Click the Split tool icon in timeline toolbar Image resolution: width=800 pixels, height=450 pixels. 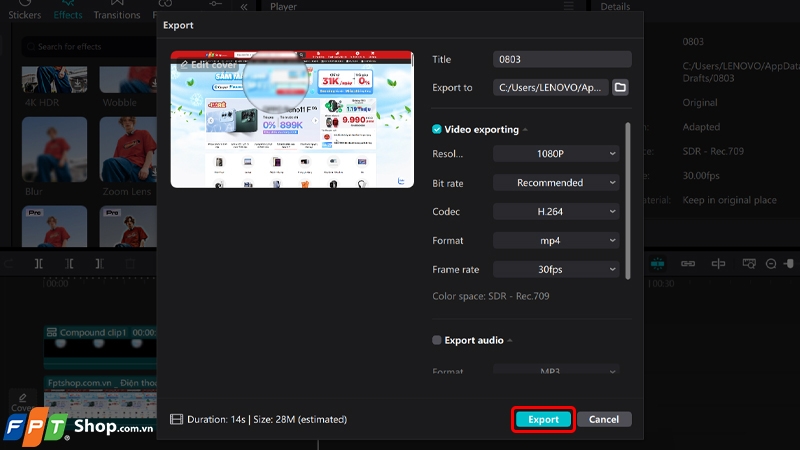coord(38,263)
